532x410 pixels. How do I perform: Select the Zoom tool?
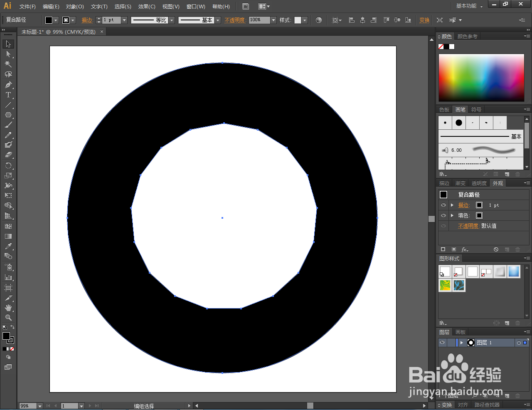pos(8,318)
